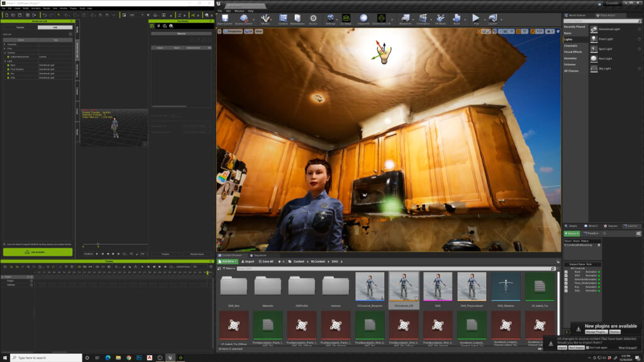Viewport: 644px width, 362px height.
Task: Select Spot Light actor icon
Action: point(594,49)
